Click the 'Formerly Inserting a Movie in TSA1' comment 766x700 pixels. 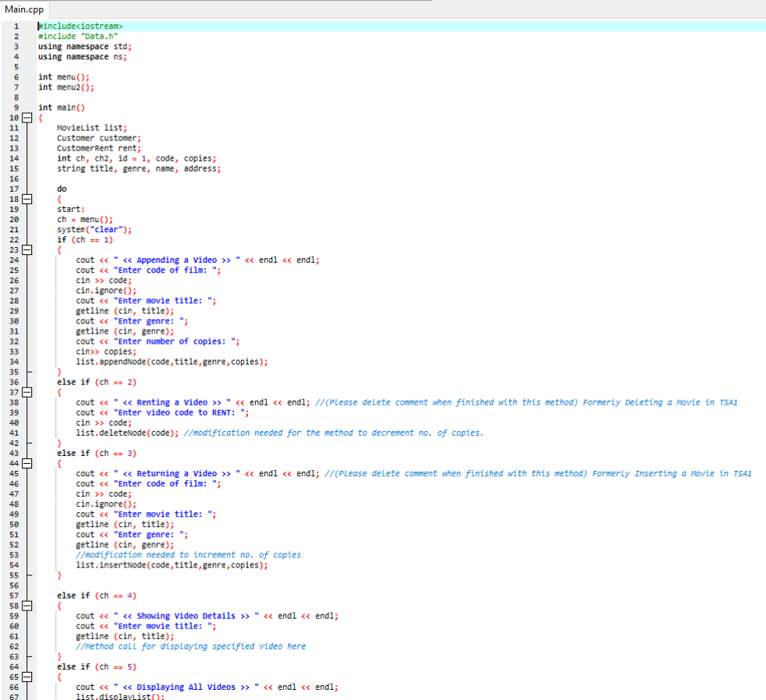672,473
